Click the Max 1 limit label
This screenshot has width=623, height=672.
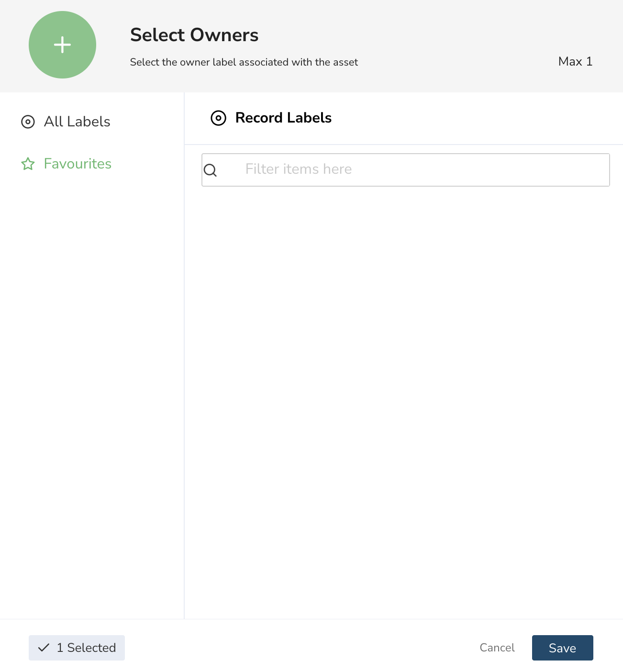click(576, 61)
